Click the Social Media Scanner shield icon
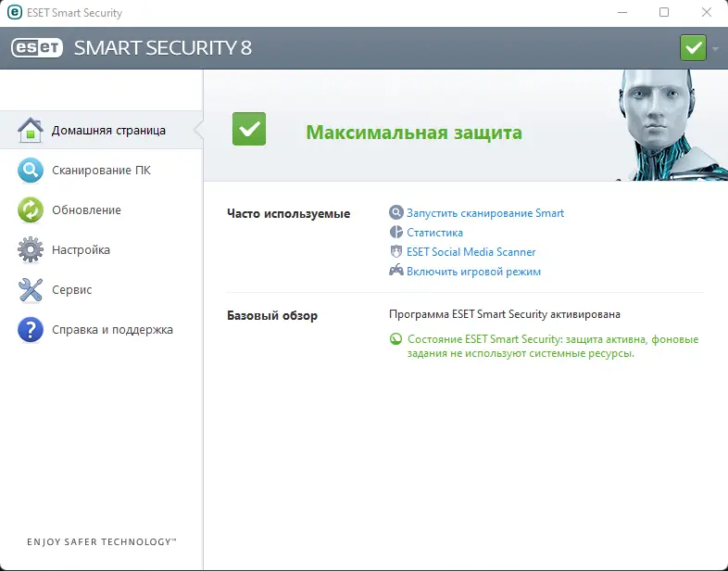Image resolution: width=728 pixels, height=571 pixels. tap(396, 252)
